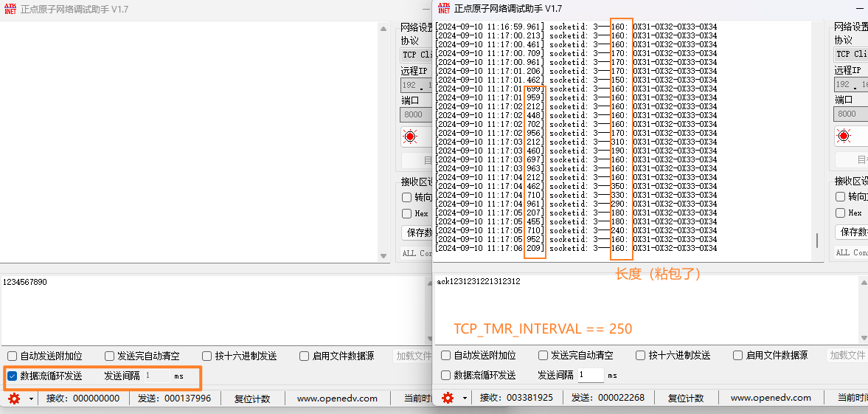Select log row 11:17:01.462 with length 150
Image resolution: width=868 pixels, height=414 pixels.
tap(576, 80)
